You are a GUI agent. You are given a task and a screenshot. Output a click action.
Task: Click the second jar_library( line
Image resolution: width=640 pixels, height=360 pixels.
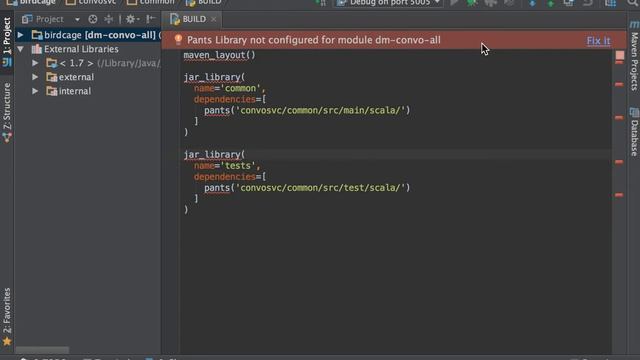pos(214,155)
